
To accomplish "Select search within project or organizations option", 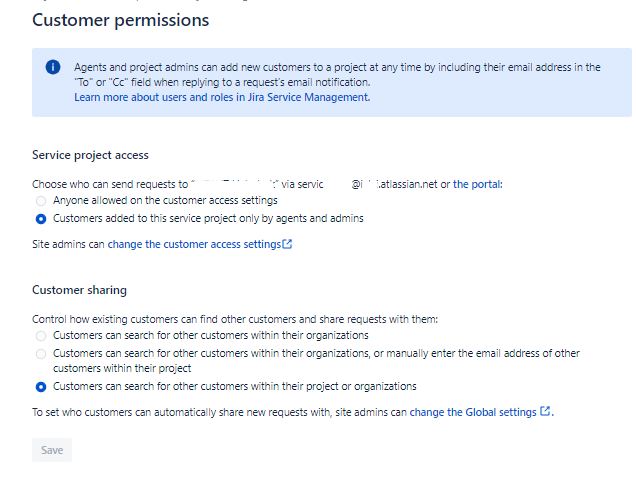I will pos(41,387).
